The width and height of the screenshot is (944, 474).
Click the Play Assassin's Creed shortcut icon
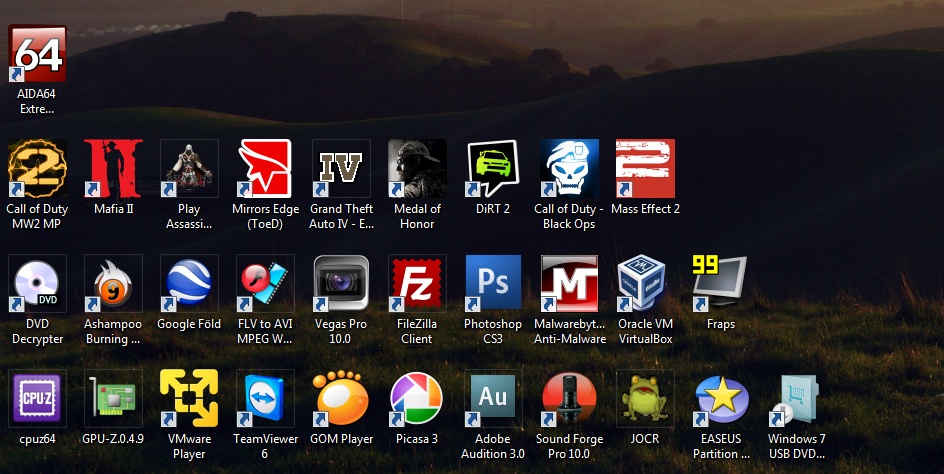189,168
